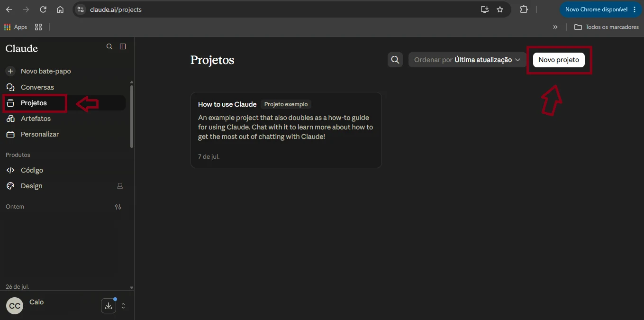The height and width of the screenshot is (320, 644).
Task: Open Design product in sidebar
Action: point(64,186)
